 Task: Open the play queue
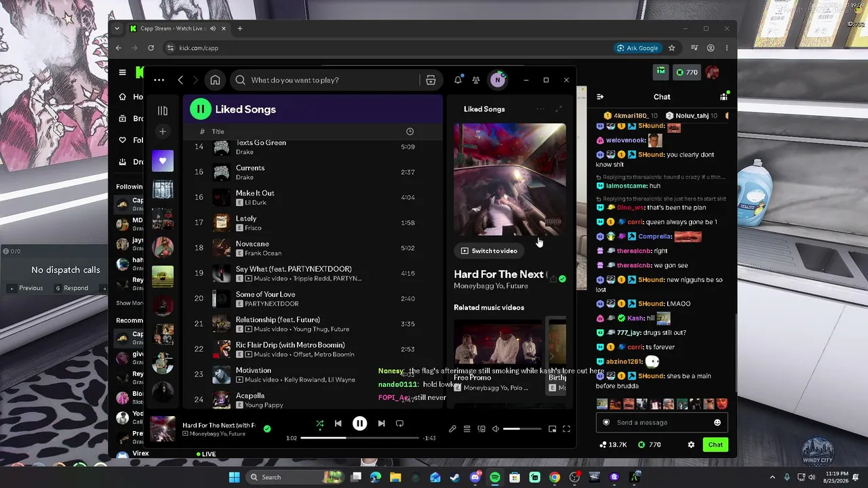pyautogui.click(x=467, y=429)
